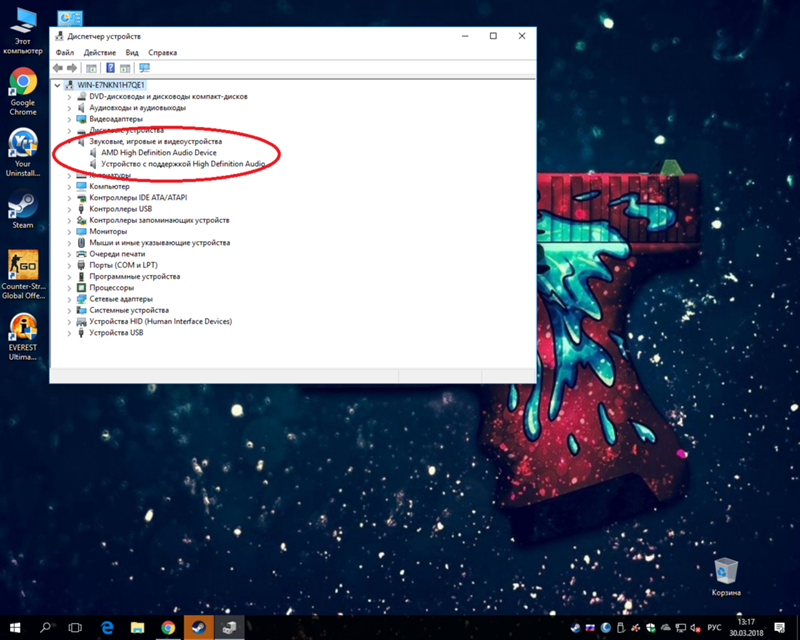800x640 pixels.
Task: Expand the Компьютер node chevron
Action: pyautogui.click(x=69, y=186)
